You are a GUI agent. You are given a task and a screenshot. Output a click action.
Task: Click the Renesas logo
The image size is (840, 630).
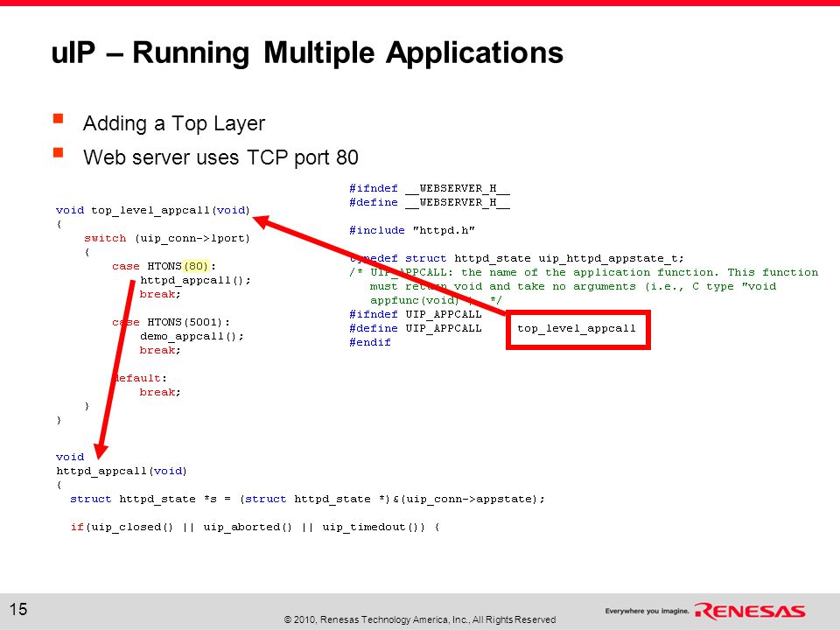(x=750, y=611)
